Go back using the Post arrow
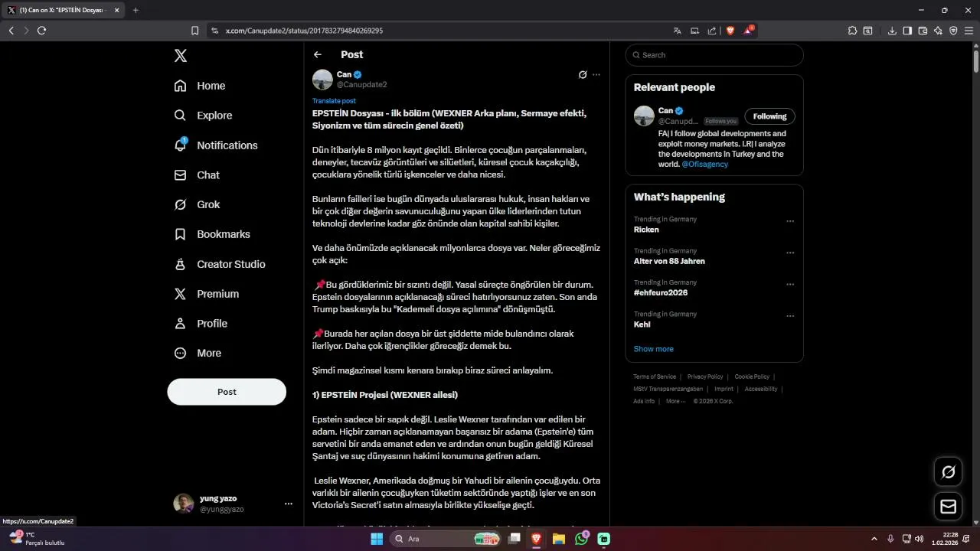 (318, 54)
